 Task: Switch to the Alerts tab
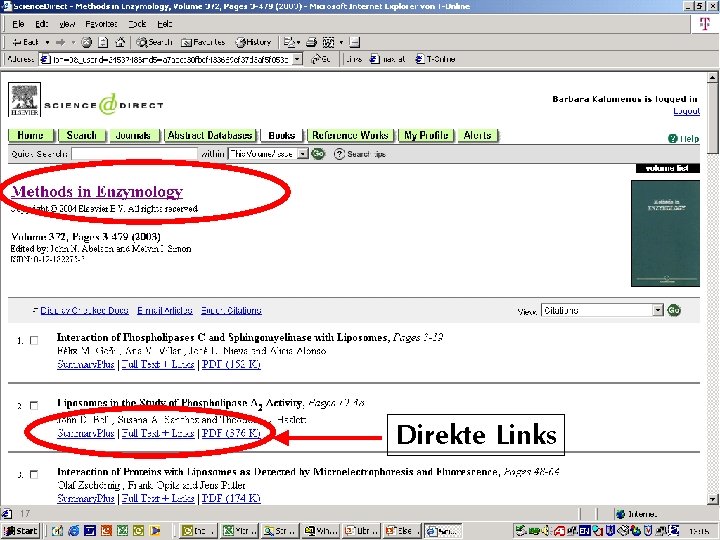(x=478, y=135)
